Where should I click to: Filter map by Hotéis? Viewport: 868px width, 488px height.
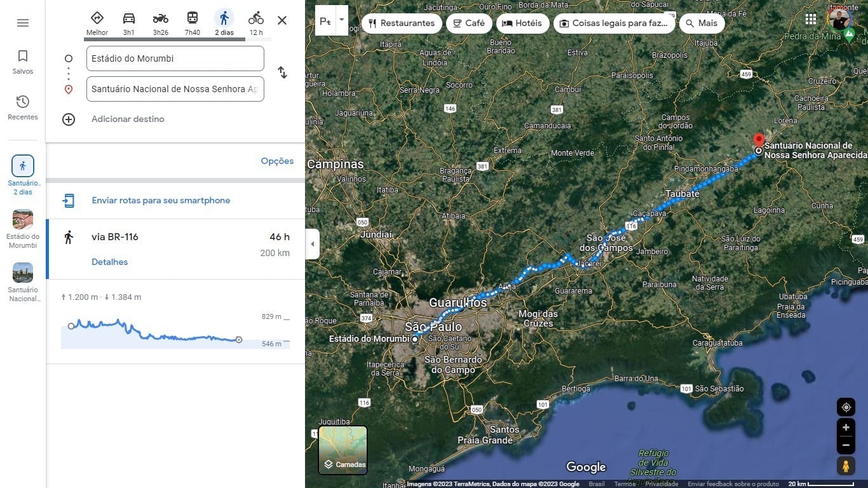[x=522, y=23]
